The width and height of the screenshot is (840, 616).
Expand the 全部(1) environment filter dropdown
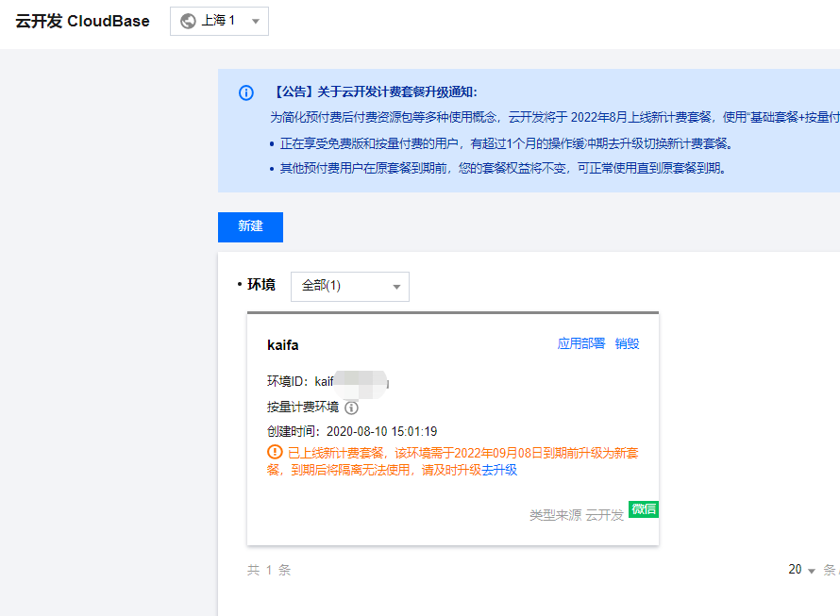[x=350, y=287]
